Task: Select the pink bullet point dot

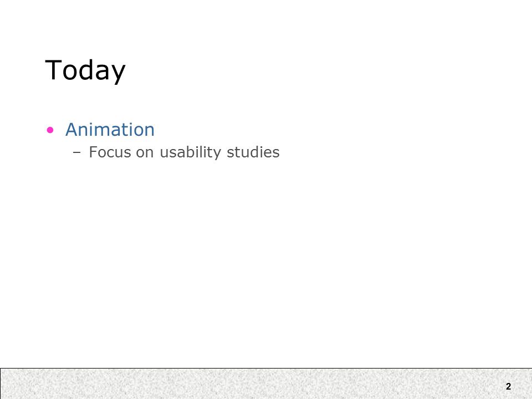Action: pyautogui.click(x=50, y=130)
